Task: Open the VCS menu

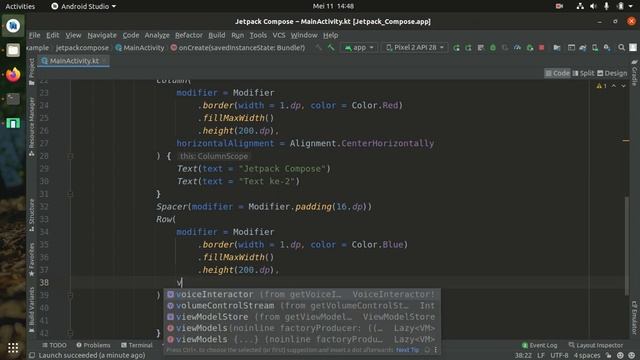Action: 279,35
